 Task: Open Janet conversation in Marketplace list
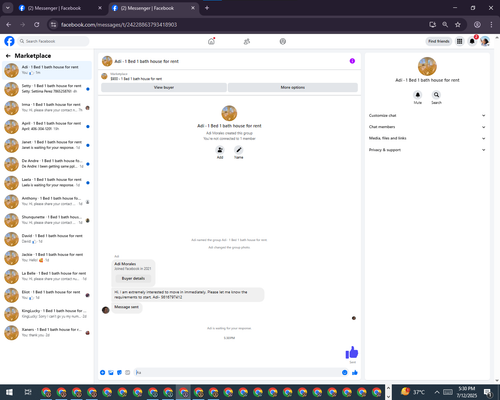47,145
